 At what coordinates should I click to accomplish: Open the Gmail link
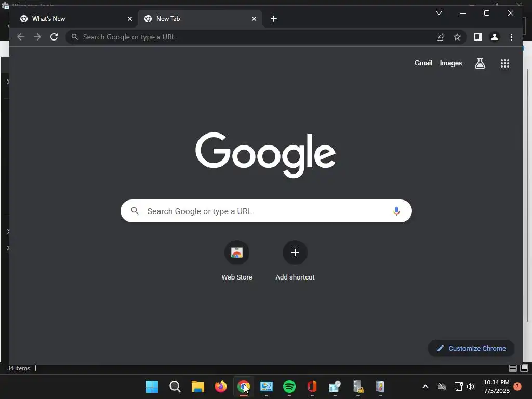pyautogui.click(x=423, y=63)
